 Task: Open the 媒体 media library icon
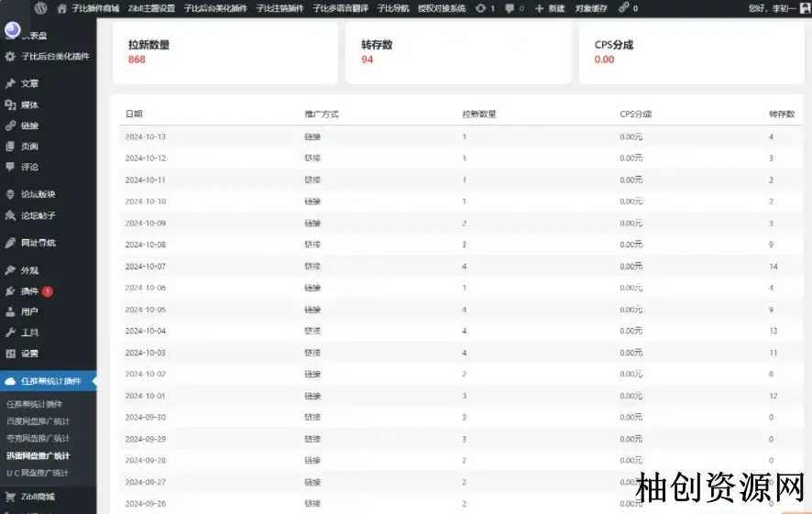[x=11, y=105]
